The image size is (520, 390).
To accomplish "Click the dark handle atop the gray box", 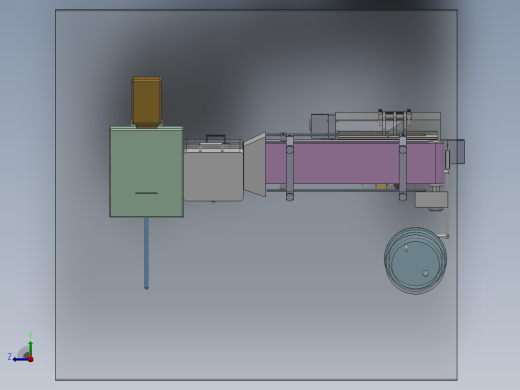I will (216, 138).
